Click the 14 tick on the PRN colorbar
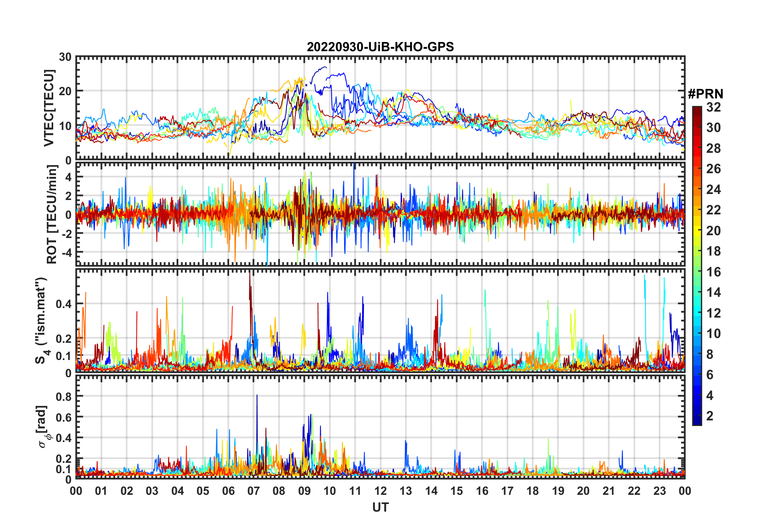Image resolution: width=761 pixels, height=532 pixels. tap(713, 292)
